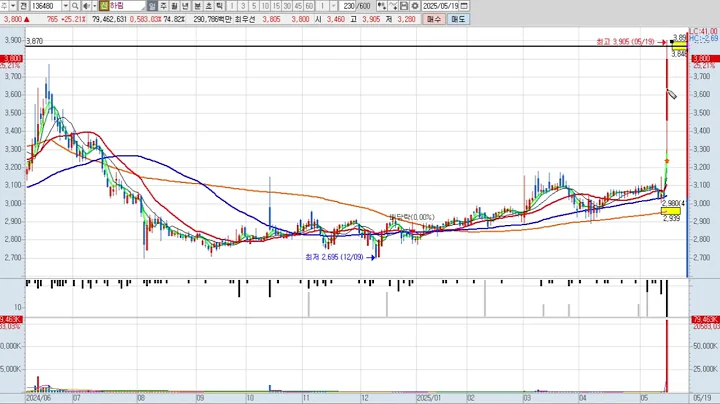Select the yearly 년 chart period
This screenshot has width=720, height=404.
pos(186,6)
